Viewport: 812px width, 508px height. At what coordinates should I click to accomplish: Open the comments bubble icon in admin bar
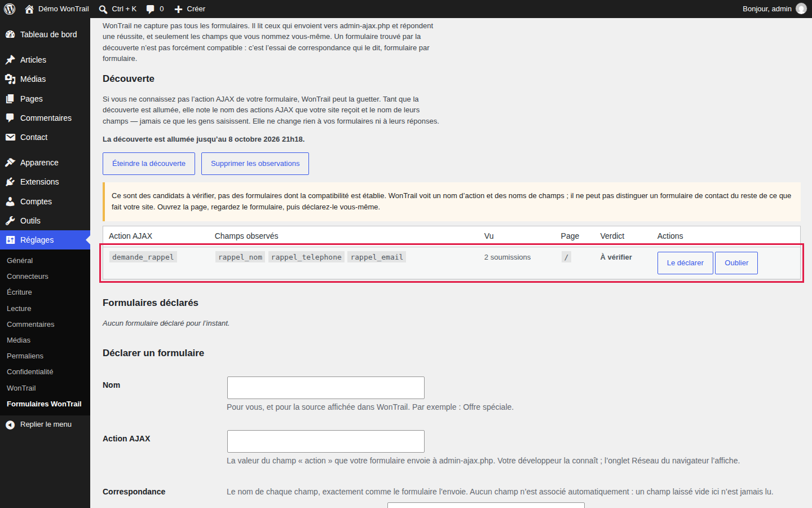click(151, 9)
